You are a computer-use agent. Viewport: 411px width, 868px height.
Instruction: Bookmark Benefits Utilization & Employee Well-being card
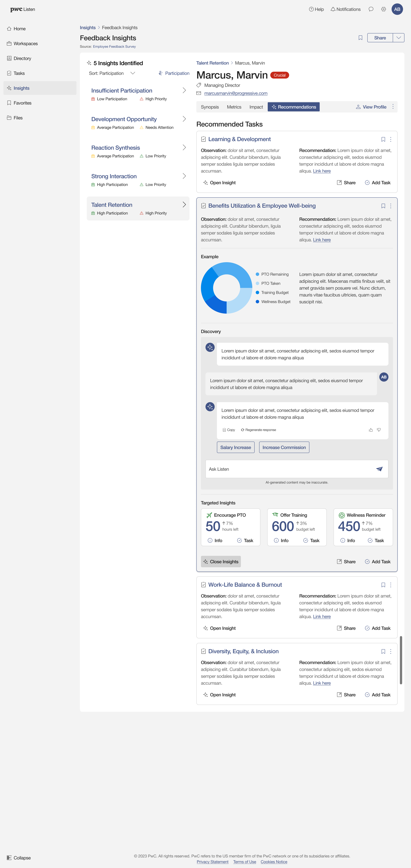[x=383, y=206]
